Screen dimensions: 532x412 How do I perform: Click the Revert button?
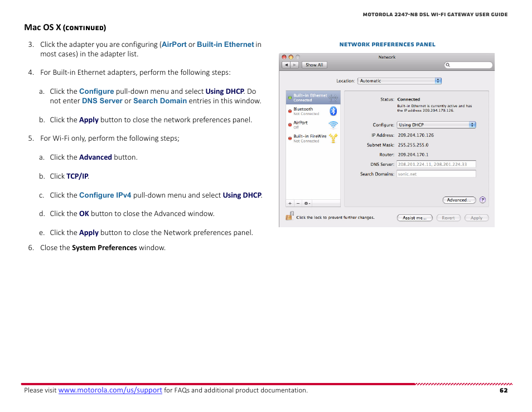448,218
